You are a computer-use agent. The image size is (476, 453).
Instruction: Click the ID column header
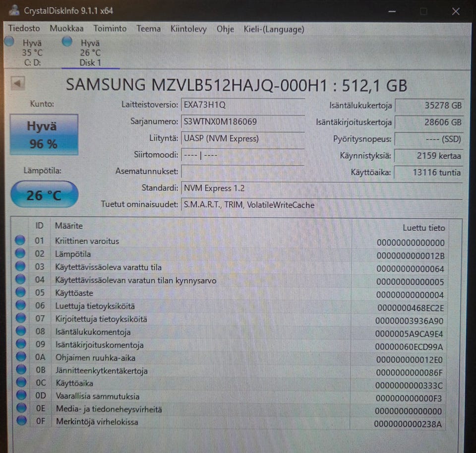click(x=40, y=225)
